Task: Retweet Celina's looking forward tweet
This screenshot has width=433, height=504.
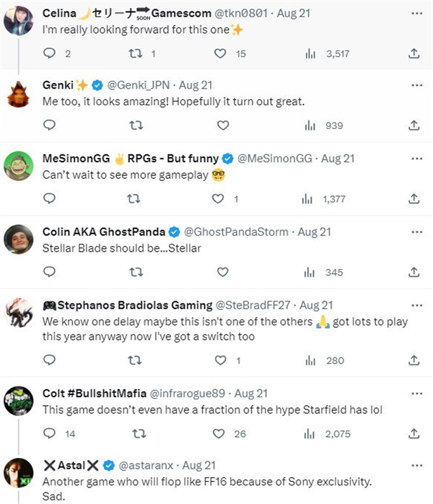Action: [x=135, y=53]
